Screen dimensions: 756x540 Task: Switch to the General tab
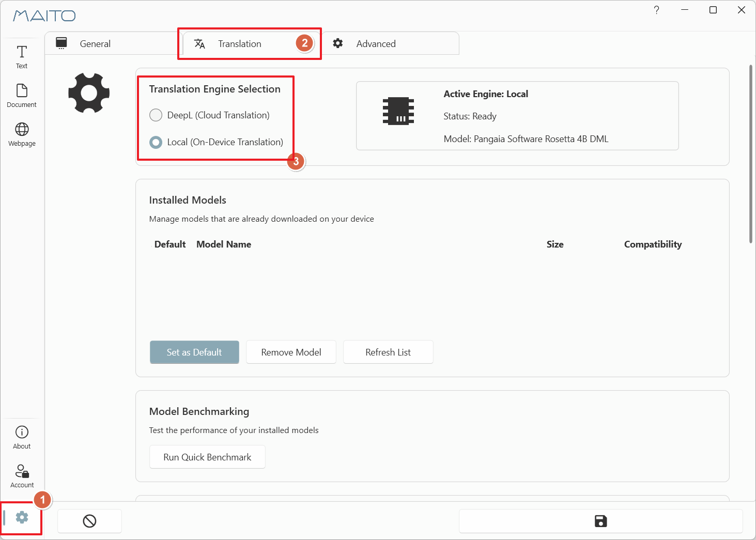point(111,43)
